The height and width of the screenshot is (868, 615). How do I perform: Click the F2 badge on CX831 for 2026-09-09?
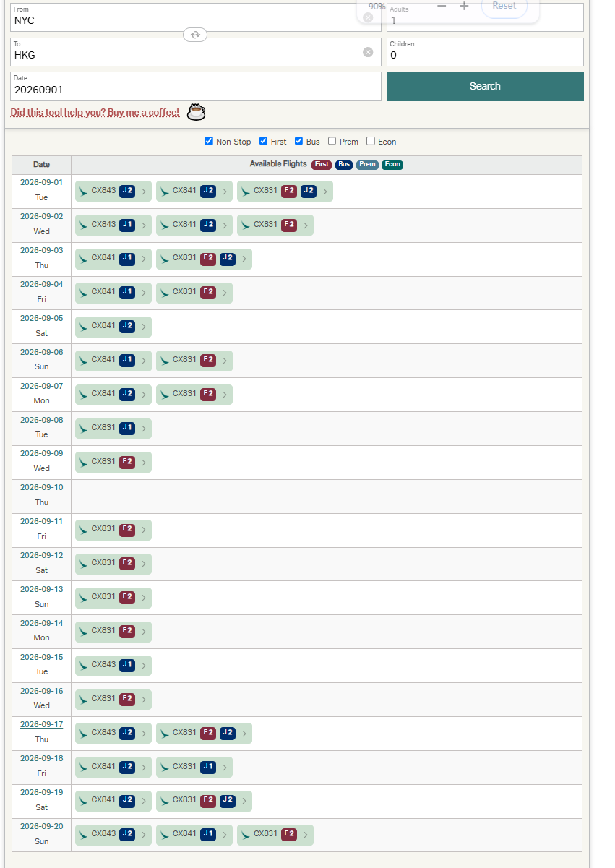(x=127, y=462)
